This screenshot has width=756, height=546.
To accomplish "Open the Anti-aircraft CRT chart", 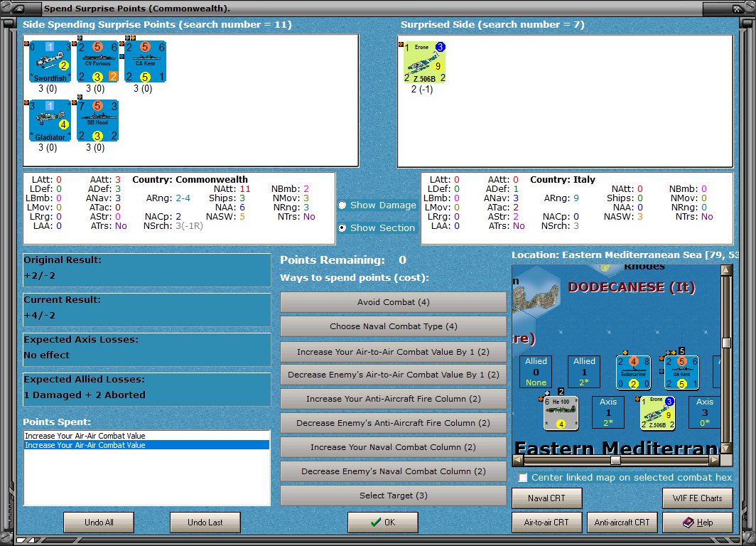I will point(622,523).
